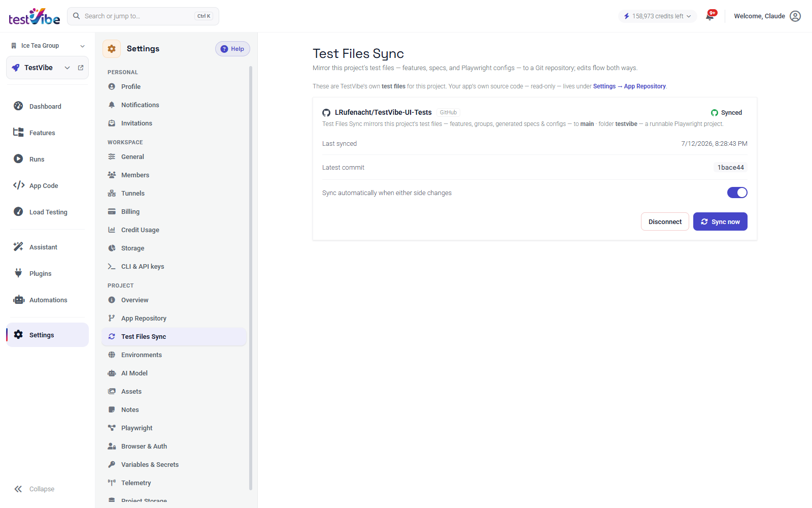Open General workspace settings
The height and width of the screenshot is (508, 812).
pyautogui.click(x=174, y=157)
